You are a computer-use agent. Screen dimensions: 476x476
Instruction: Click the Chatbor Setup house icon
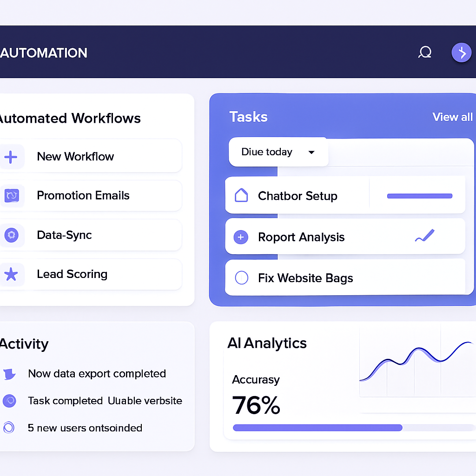click(x=241, y=196)
